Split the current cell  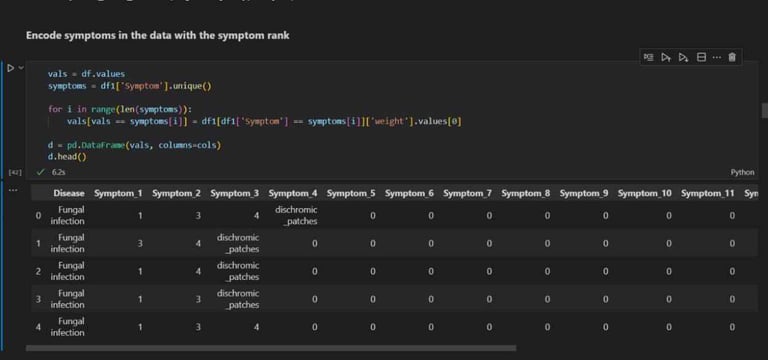701,57
